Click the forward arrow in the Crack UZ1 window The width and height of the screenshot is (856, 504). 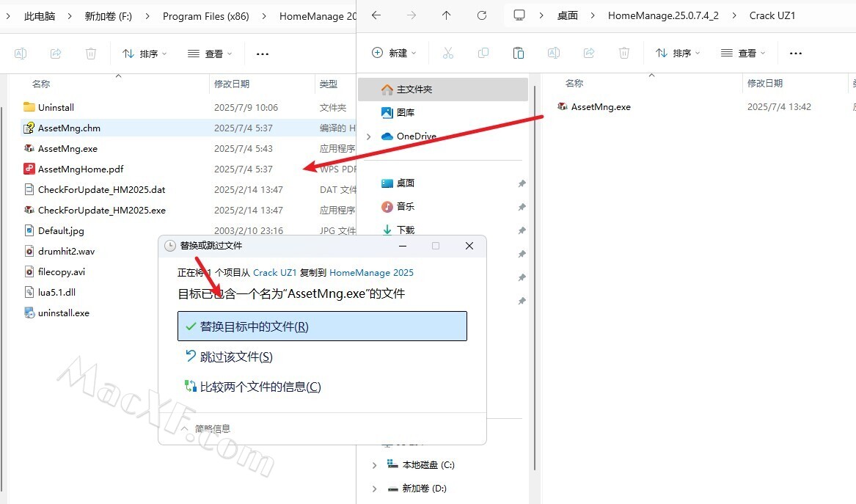(411, 15)
